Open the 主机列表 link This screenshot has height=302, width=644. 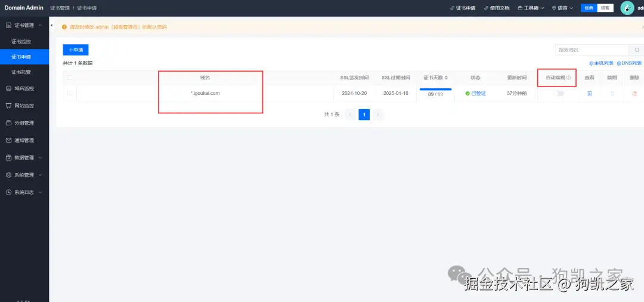(x=601, y=63)
